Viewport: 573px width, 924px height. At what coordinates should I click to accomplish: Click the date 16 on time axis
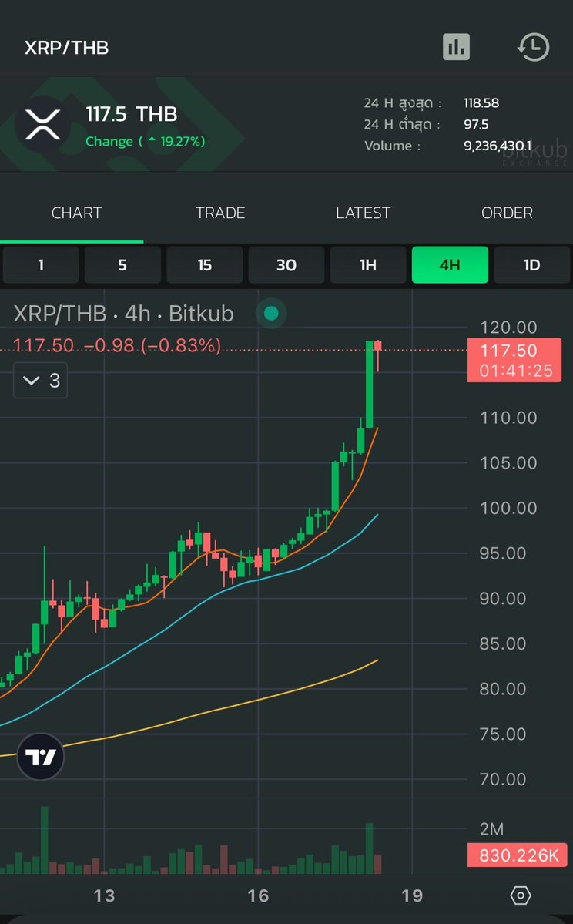point(258,895)
